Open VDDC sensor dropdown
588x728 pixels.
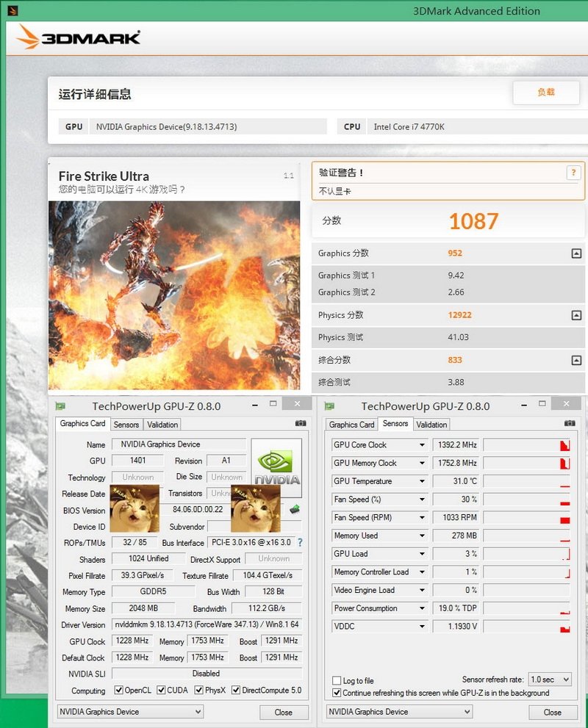tap(422, 627)
